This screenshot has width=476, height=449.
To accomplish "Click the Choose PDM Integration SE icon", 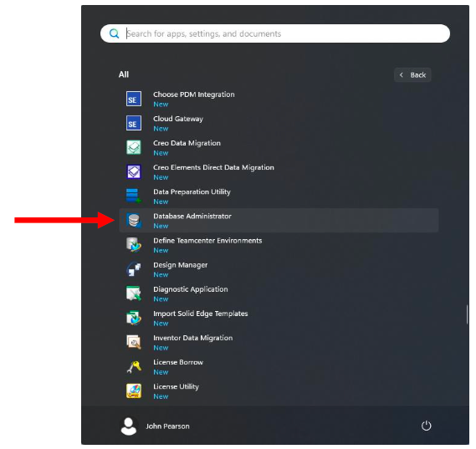I will tap(134, 99).
